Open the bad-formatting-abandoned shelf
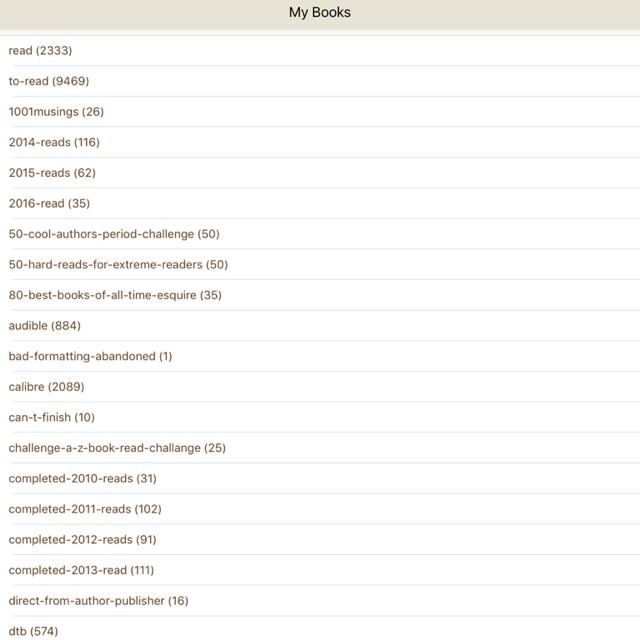 pos(90,356)
